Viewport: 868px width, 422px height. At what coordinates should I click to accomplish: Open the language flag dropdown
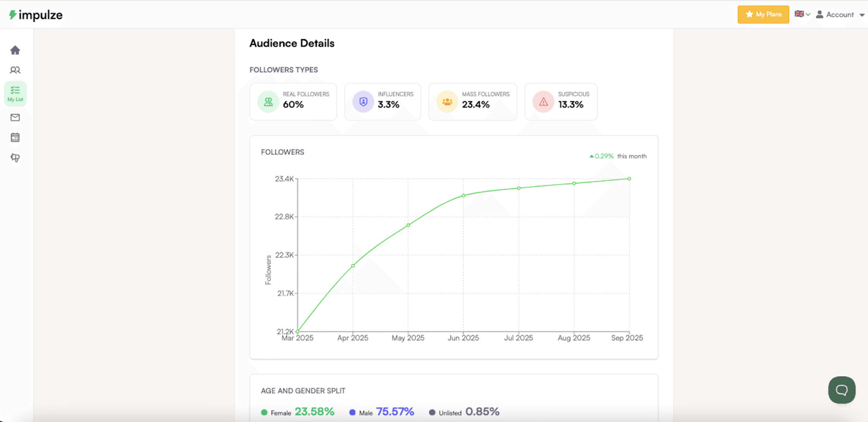tap(802, 14)
